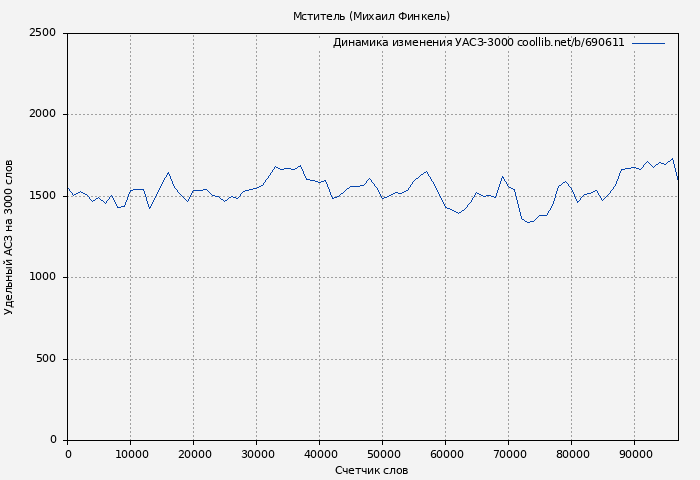700x480 pixels.
Task: Click the lowest dip of the blue line
Action: [528, 222]
